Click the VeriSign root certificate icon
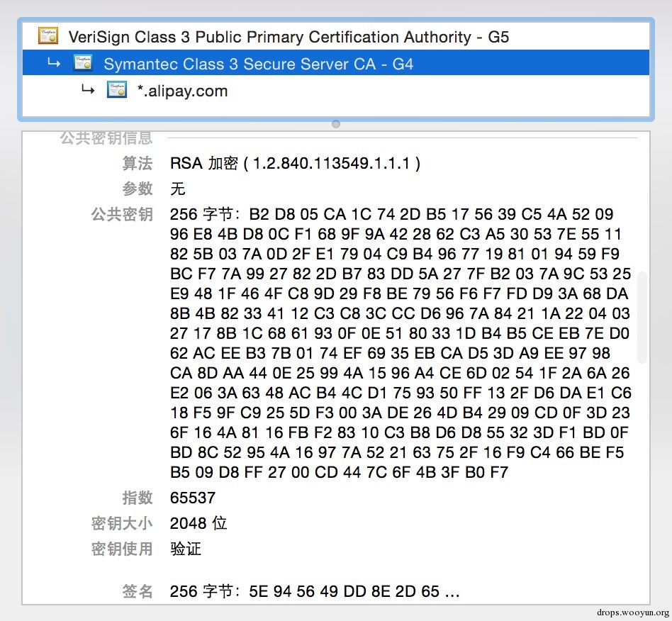This screenshot has height=621, width=672. (48, 36)
